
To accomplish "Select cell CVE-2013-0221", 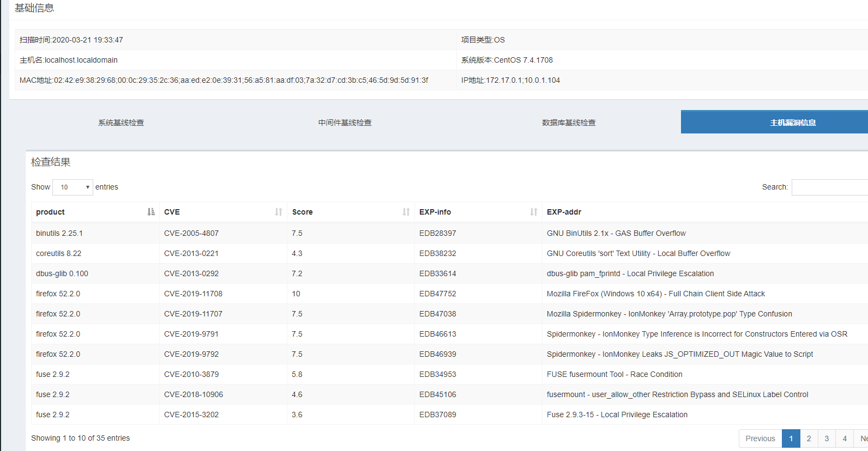I will 191,253.
